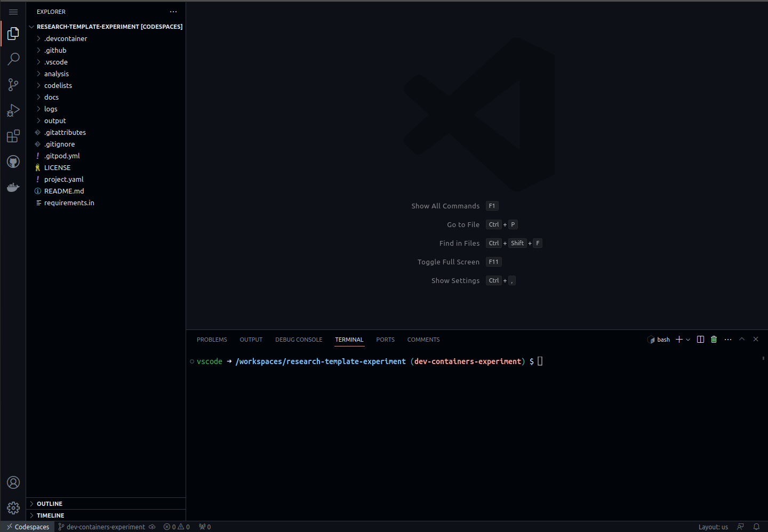Open the GitHub view in activity bar
The height and width of the screenshot is (532, 768).
click(13, 162)
